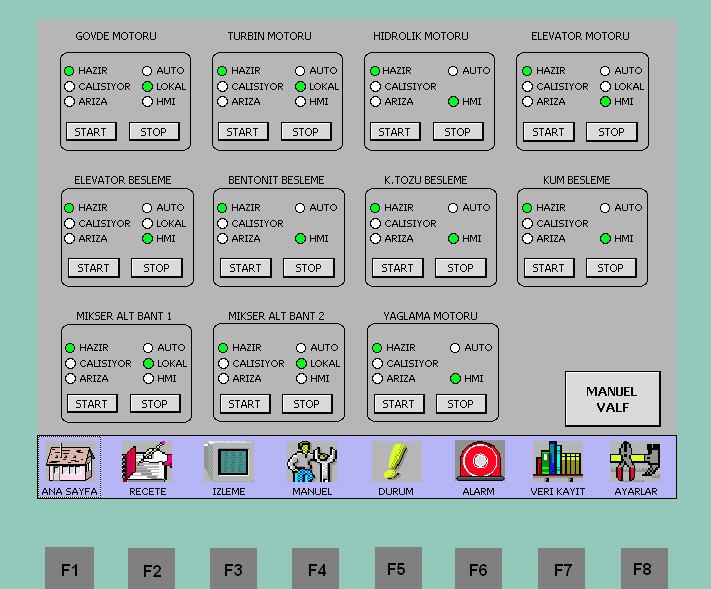Select AUTO mode for HIDROLIK MOTORU
This screenshot has width=711, height=589.
453,71
